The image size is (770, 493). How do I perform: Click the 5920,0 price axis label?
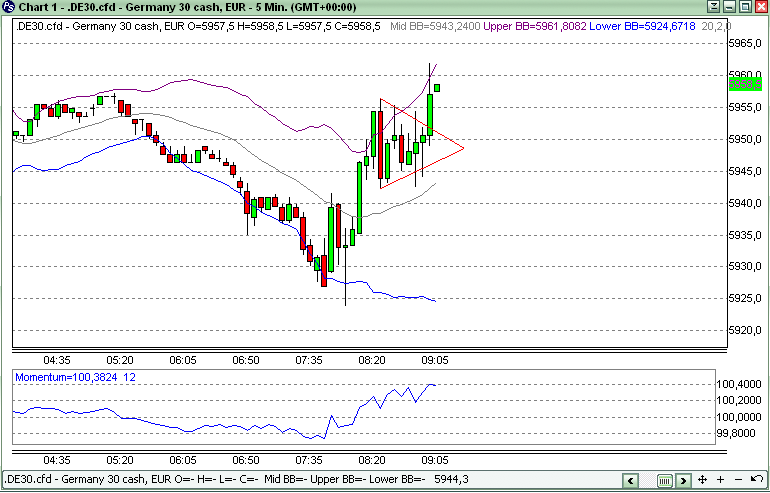pyautogui.click(x=745, y=330)
